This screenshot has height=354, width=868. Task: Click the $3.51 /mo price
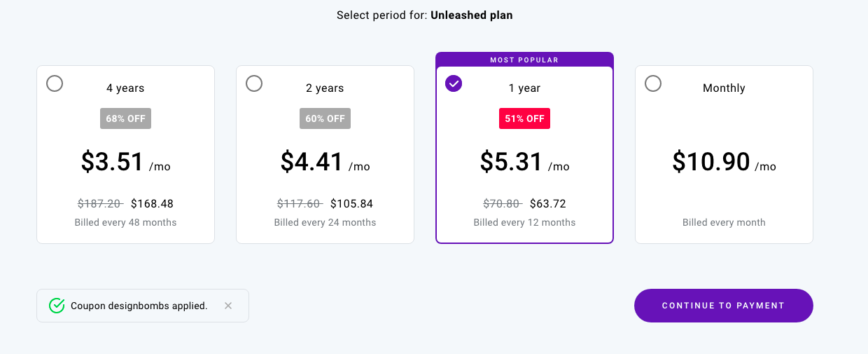click(125, 162)
